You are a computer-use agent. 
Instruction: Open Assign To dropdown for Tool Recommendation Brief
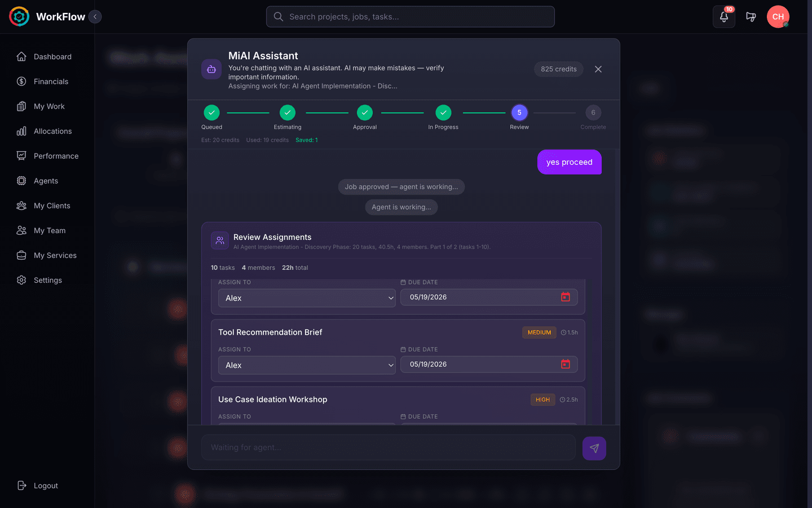[x=307, y=365]
